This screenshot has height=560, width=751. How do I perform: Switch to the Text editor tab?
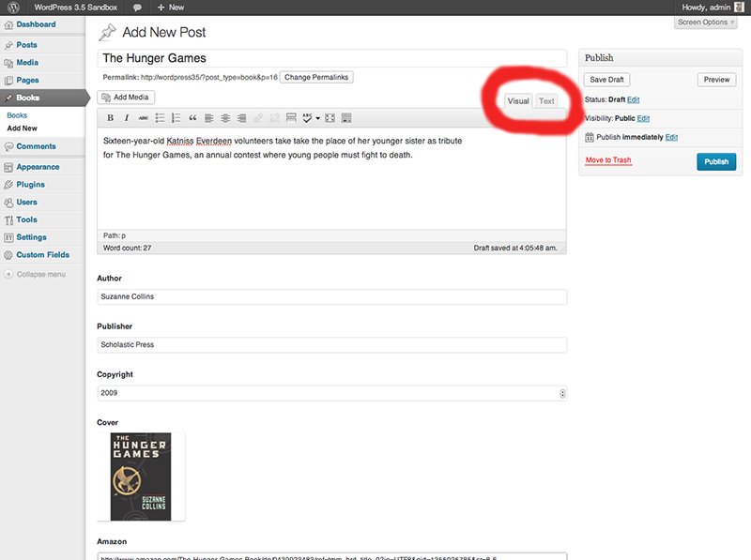pos(546,101)
